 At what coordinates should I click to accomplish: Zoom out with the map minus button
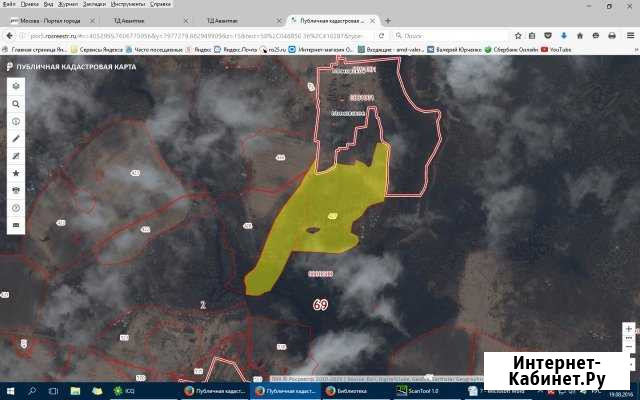629,347
